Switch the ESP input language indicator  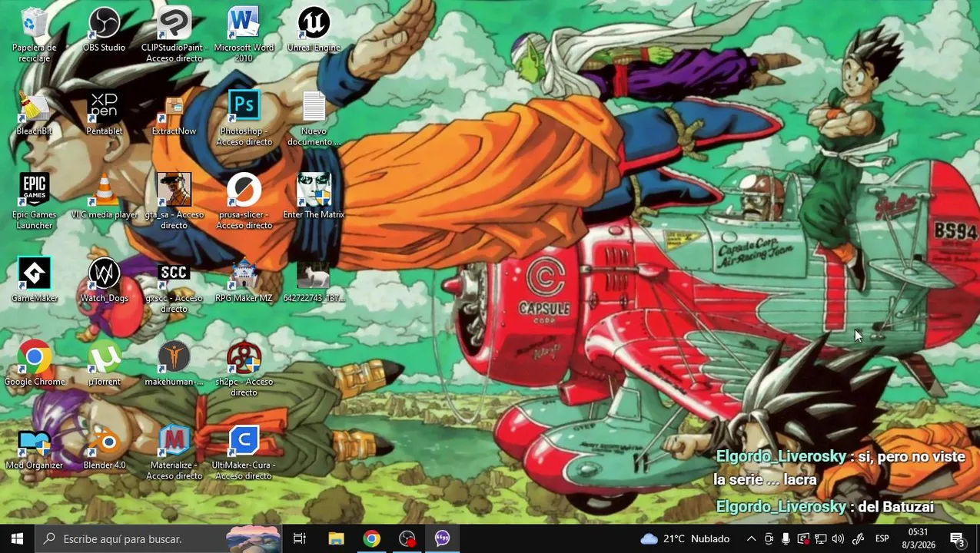tap(882, 538)
